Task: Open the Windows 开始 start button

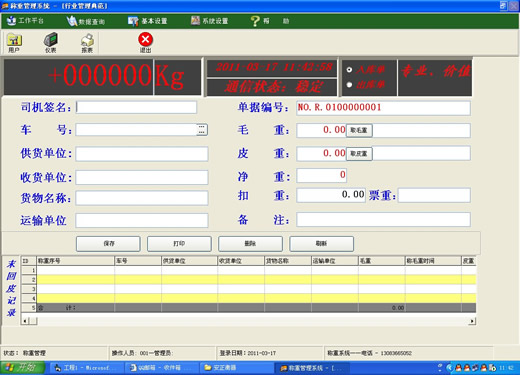Action: [x=22, y=368]
